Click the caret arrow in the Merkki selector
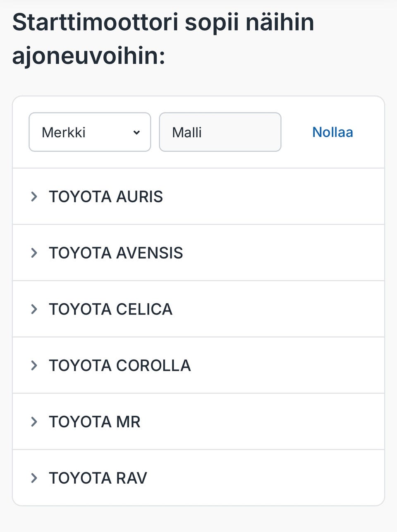The height and width of the screenshot is (532, 397). (x=136, y=132)
